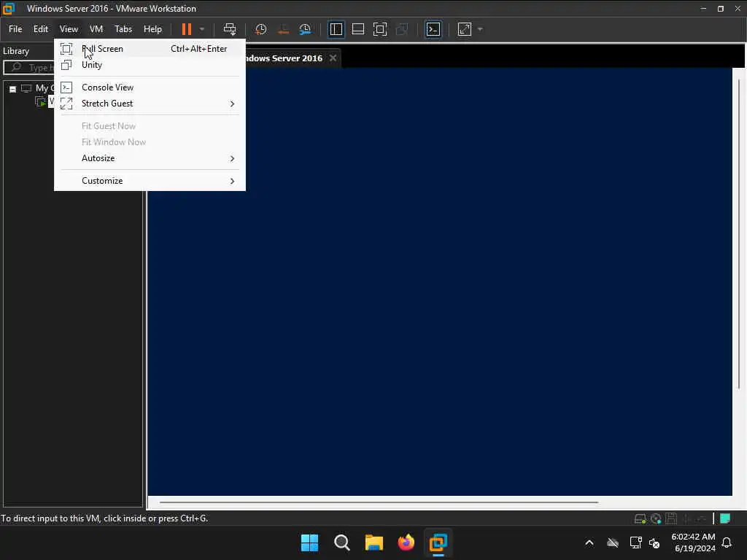The height and width of the screenshot is (560, 747).
Task: Open the Stretch Guest toolbar dropdown arrow
Action: coord(480,29)
